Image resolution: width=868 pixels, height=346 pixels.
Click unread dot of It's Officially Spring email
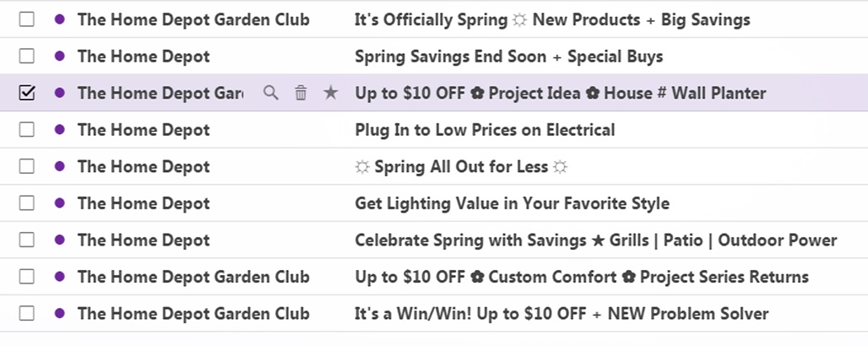pos(59,19)
